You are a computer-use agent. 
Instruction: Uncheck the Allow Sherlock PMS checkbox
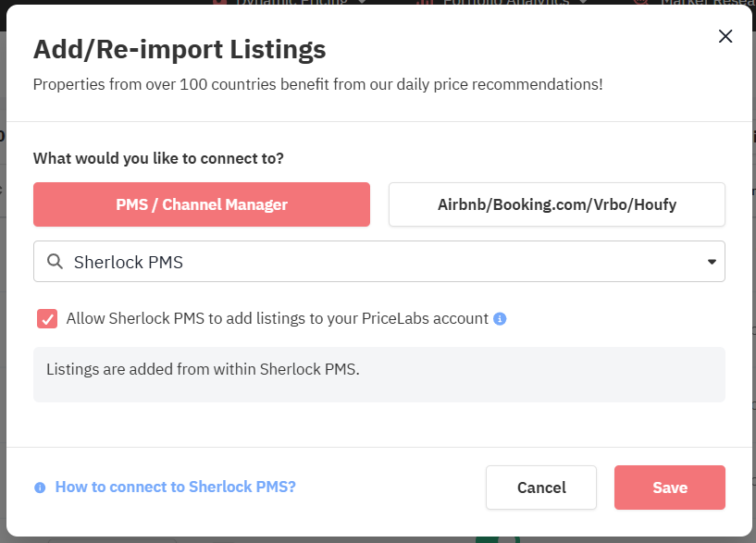pos(47,318)
